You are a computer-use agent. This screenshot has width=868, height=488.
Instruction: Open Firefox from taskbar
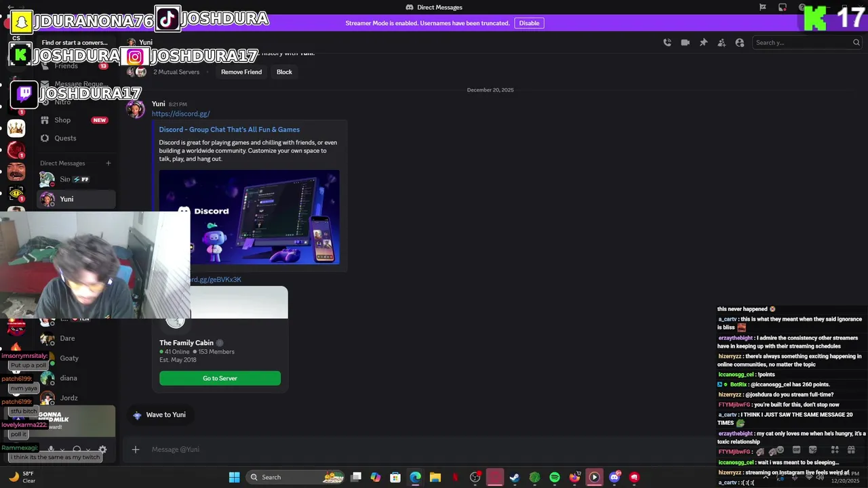coord(574,477)
